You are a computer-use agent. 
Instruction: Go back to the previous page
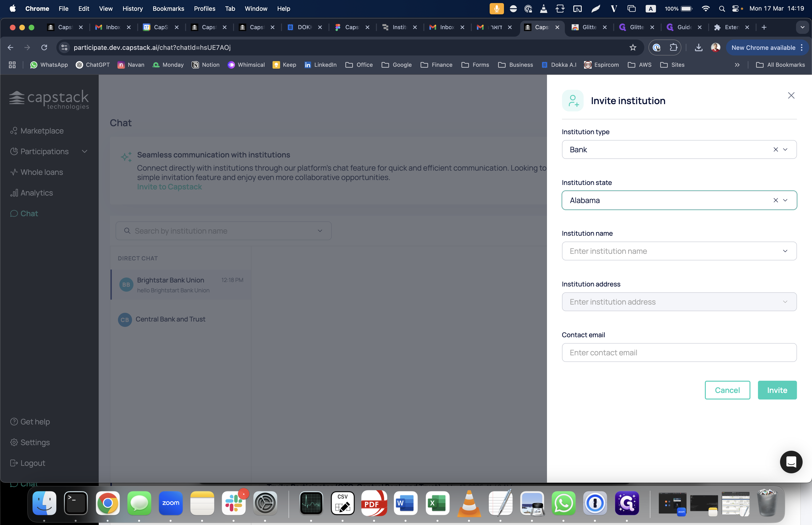point(11,47)
